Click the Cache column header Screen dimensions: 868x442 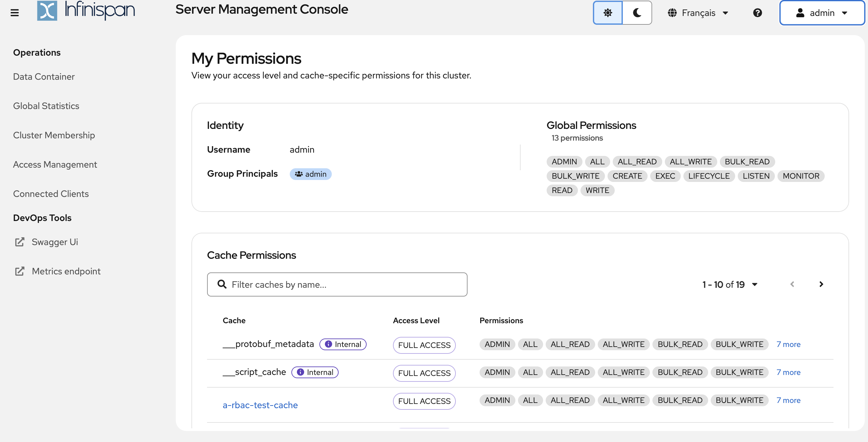(x=234, y=320)
